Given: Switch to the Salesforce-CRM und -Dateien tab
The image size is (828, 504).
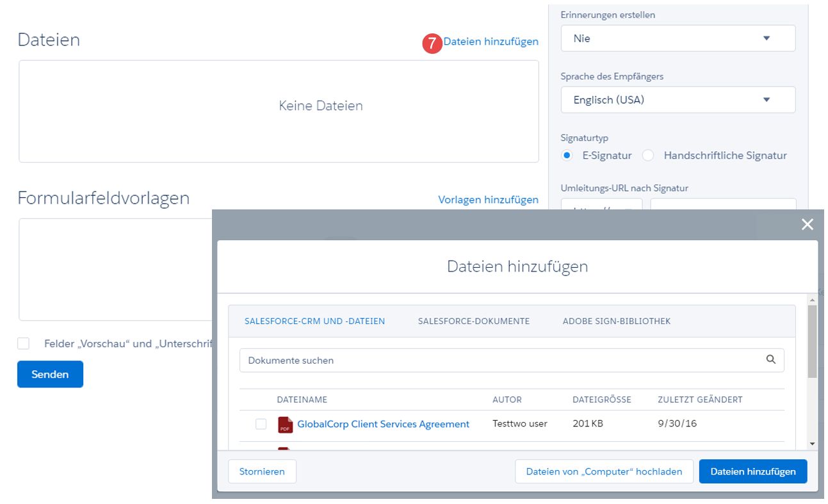Looking at the screenshot, I should (x=315, y=321).
